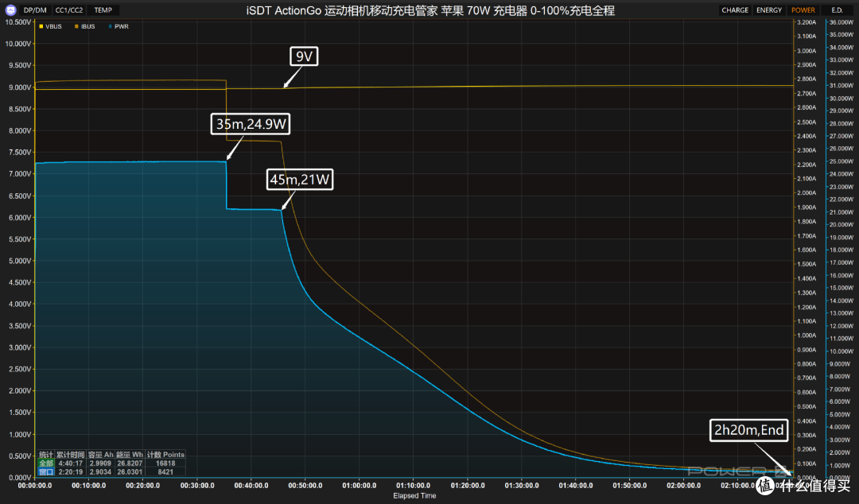Click the 统计 table header cell
The height and width of the screenshot is (504, 859).
[x=46, y=455]
